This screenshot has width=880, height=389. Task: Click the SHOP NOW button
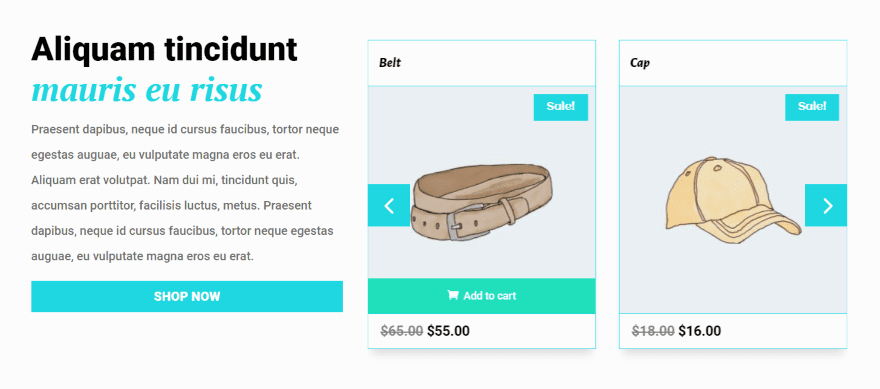pyautogui.click(x=187, y=296)
